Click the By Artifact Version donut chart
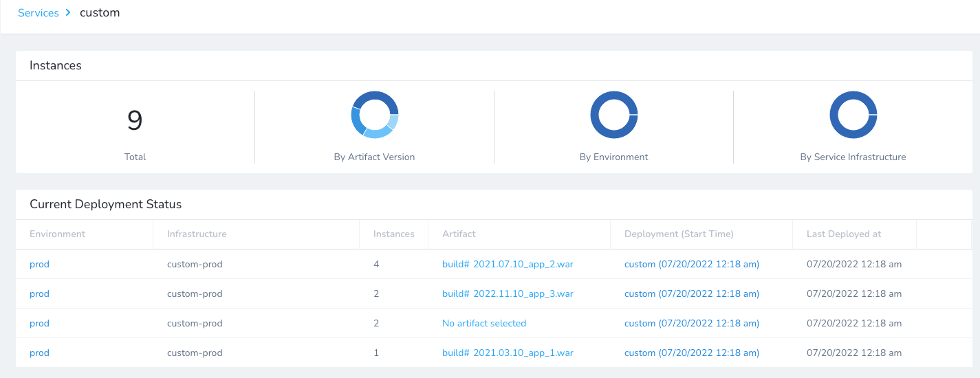The height and width of the screenshot is (378, 980). (x=375, y=115)
